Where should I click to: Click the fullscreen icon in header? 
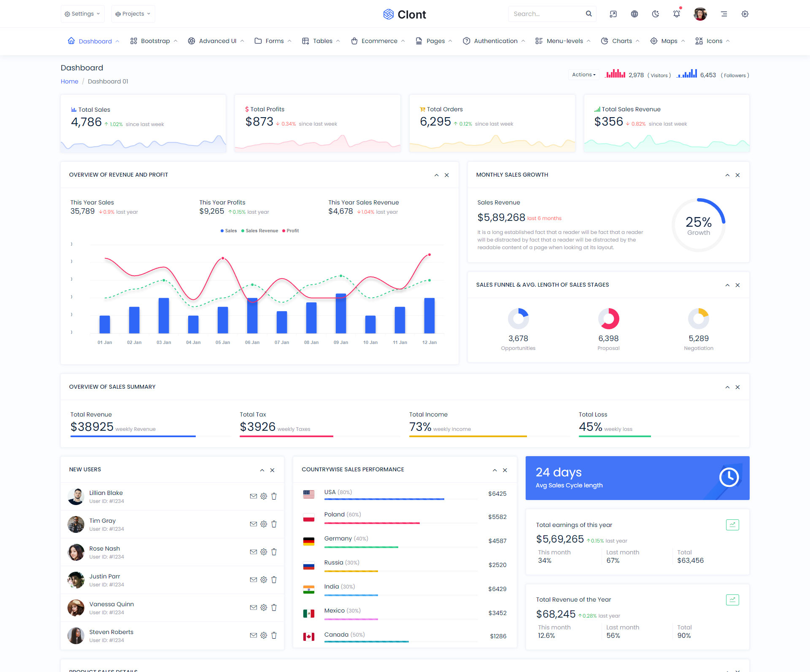click(x=613, y=14)
